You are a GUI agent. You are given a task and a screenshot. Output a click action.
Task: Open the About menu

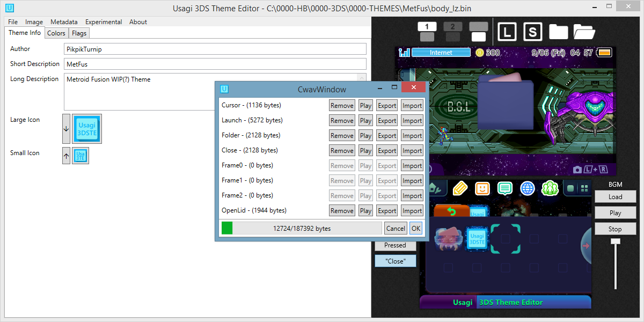click(138, 22)
